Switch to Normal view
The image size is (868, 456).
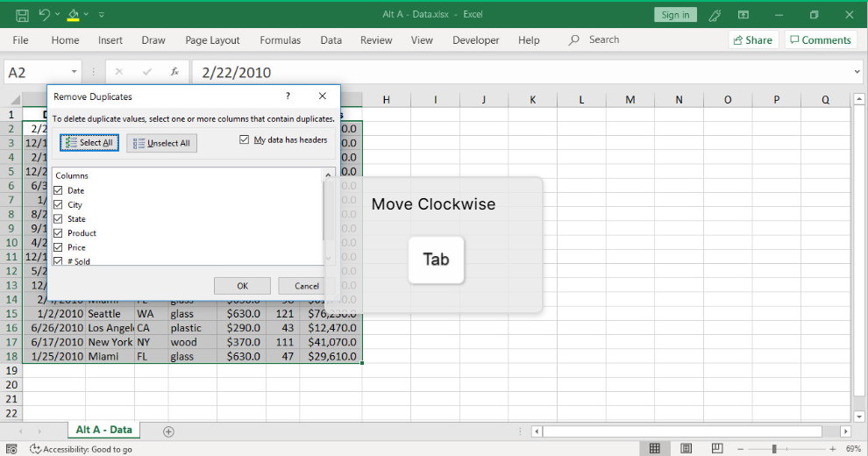coord(655,448)
